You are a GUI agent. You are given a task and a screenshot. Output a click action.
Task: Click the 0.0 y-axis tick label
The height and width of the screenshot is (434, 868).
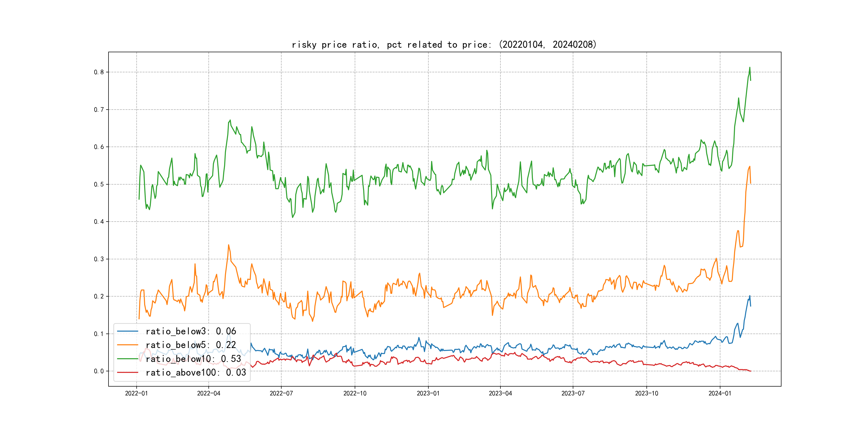(x=99, y=371)
